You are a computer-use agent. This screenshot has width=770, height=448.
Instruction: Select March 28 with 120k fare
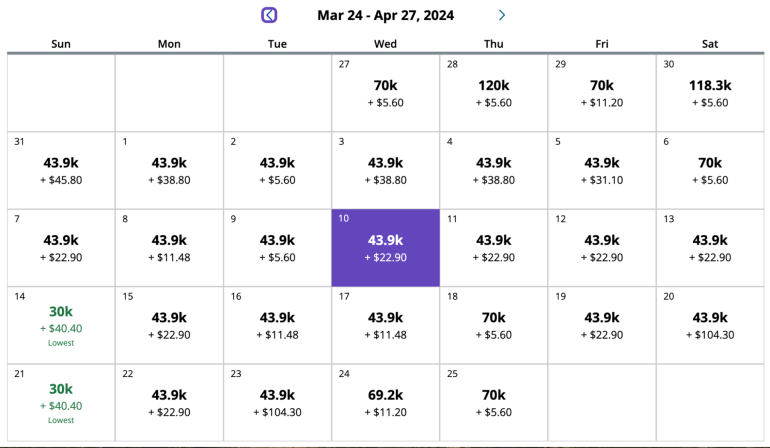[493, 93]
